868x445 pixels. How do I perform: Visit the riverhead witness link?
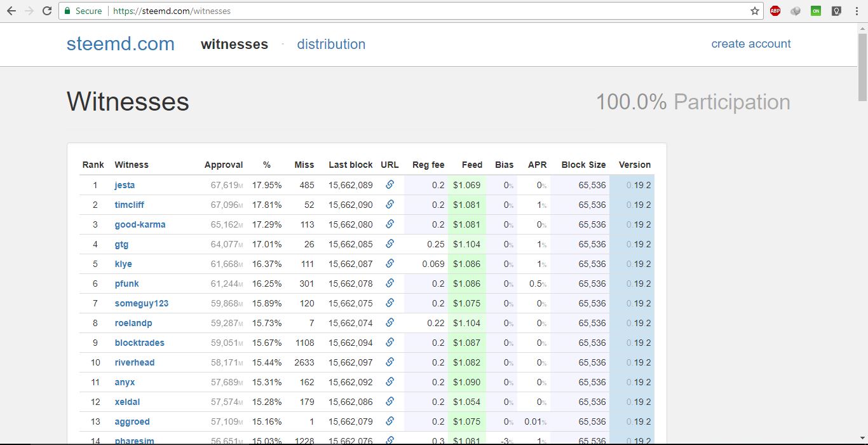point(135,363)
